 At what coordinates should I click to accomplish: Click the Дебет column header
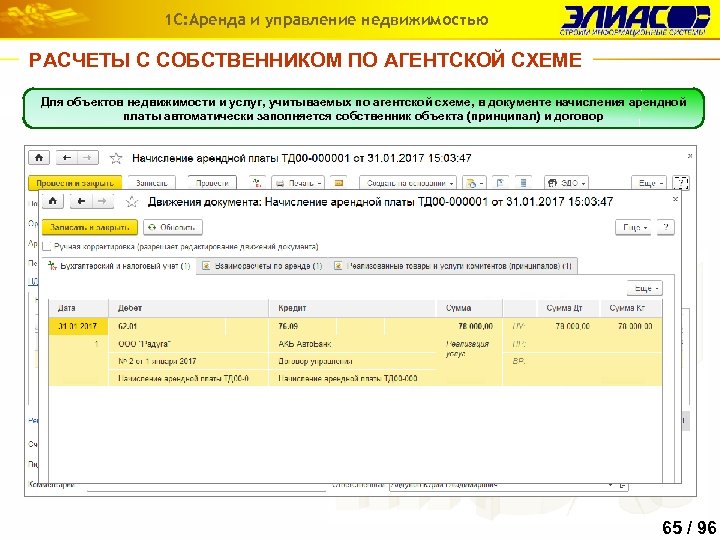coord(188,308)
